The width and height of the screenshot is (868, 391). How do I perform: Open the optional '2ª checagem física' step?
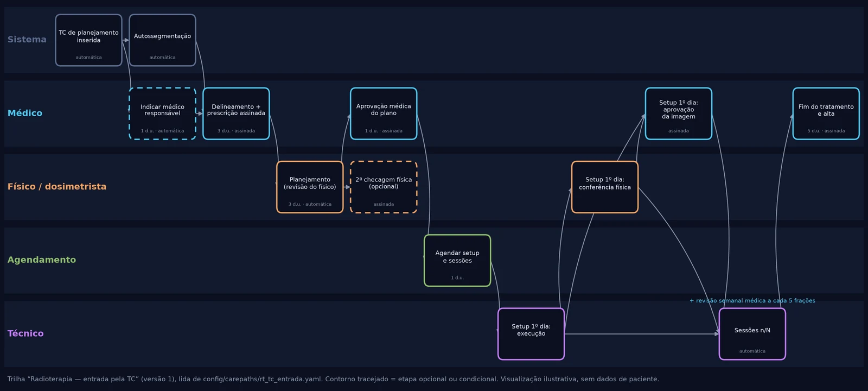click(384, 187)
